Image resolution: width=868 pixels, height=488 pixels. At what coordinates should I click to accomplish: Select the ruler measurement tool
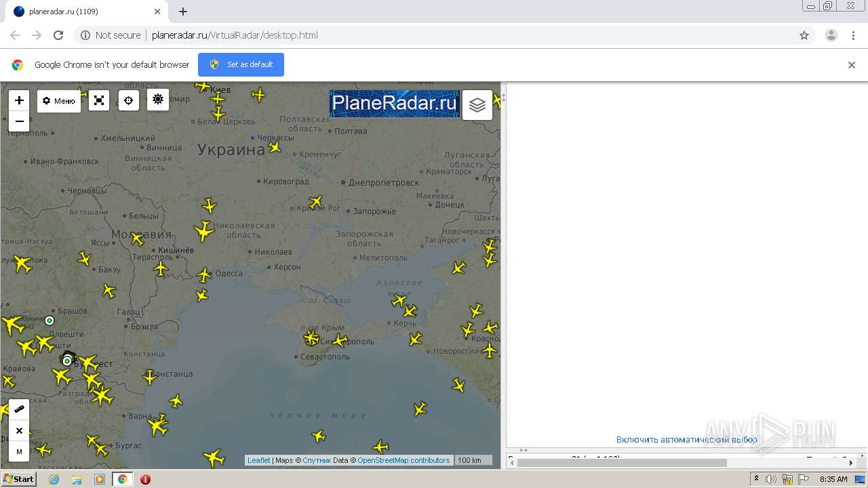(x=19, y=409)
